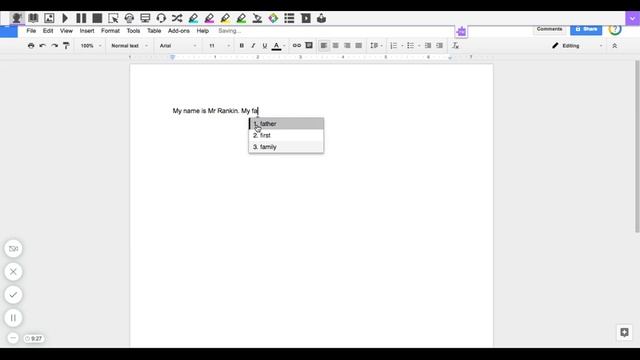Enable the screen mask tool
This screenshot has height=360, width=640.
145,18
